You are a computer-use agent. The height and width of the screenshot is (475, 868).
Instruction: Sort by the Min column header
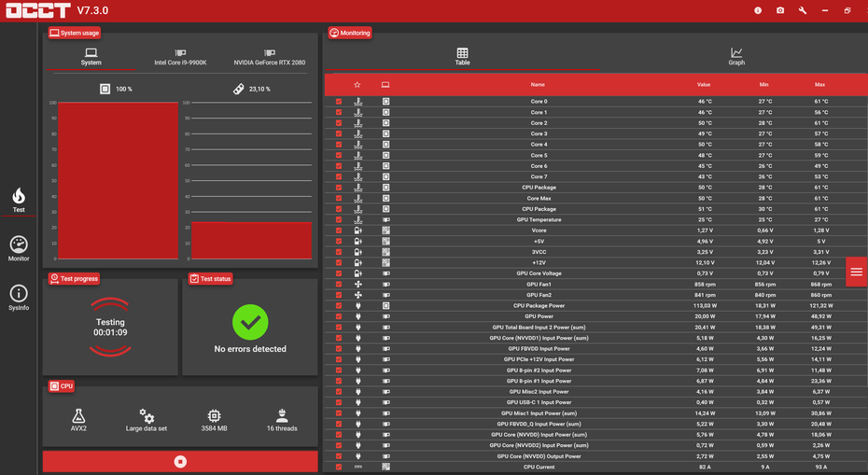click(x=763, y=85)
